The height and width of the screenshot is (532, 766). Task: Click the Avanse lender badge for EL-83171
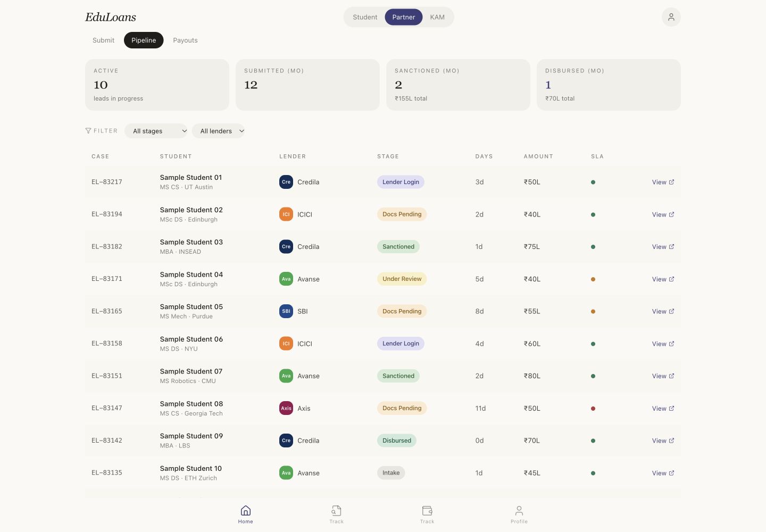pos(286,279)
